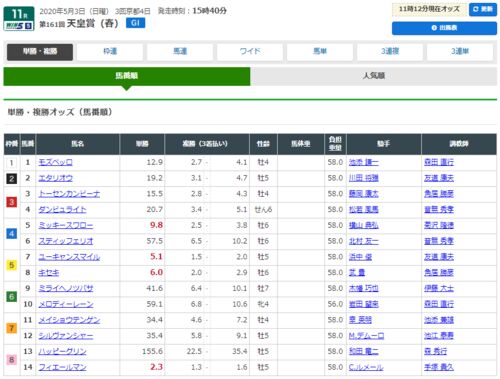
Task: Open horse link ミライヘノツバサ
Action: coord(66,289)
